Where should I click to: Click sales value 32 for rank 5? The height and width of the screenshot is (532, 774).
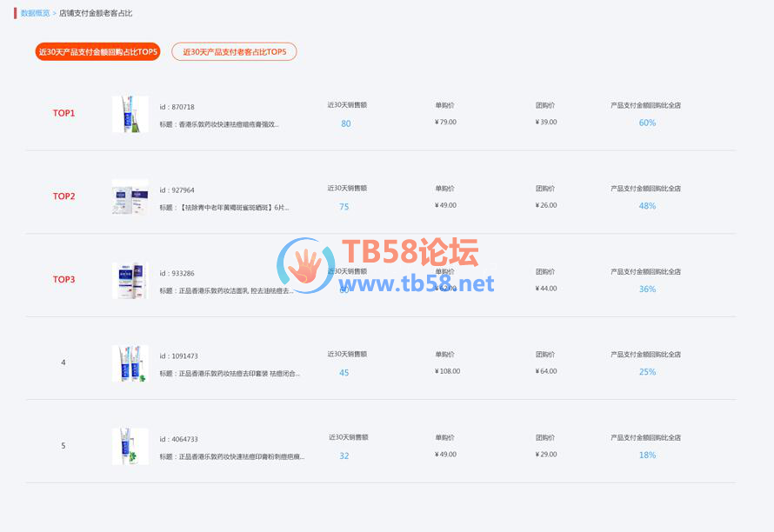point(344,456)
